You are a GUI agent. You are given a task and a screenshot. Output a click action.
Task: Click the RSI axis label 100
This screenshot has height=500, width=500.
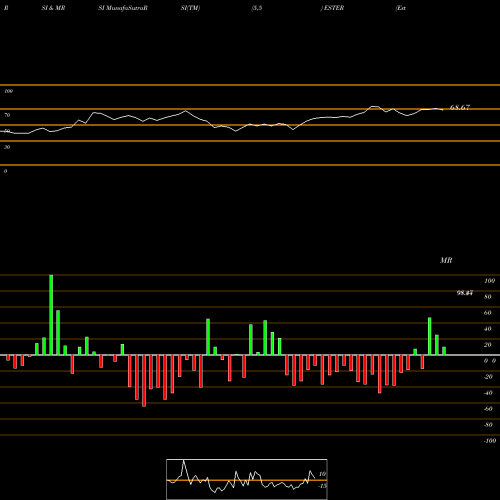pyautogui.click(x=8, y=91)
